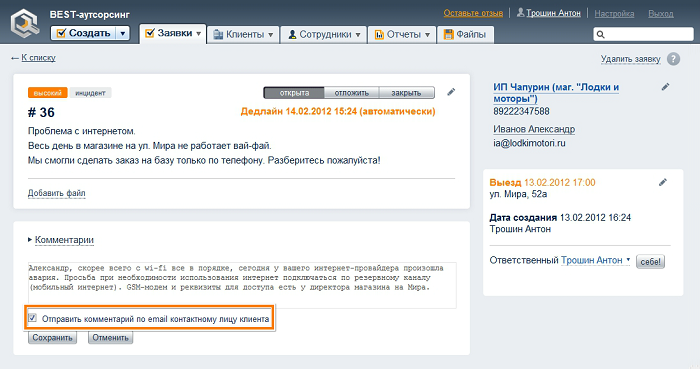
Task: Open the Настройка link
Action: click(614, 14)
